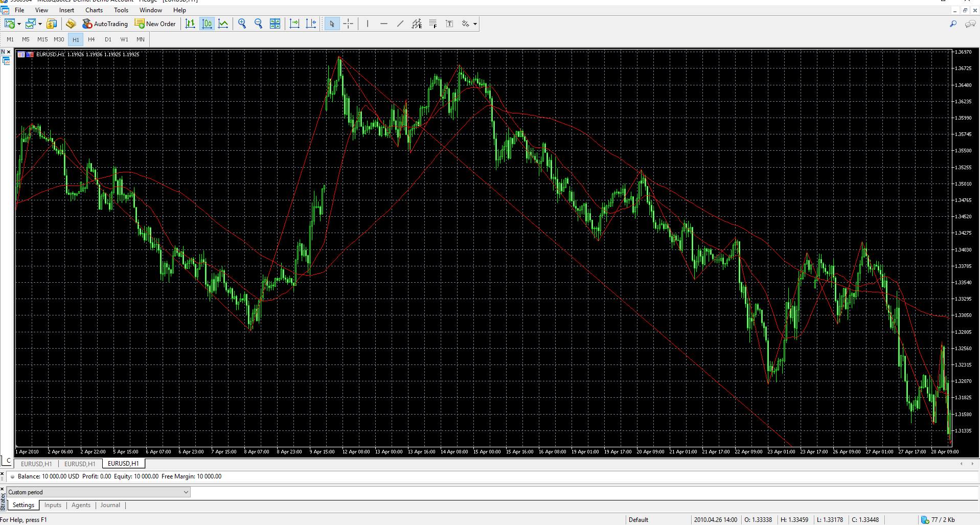The image size is (980, 525).
Task: Click the Navigator panel icon under the N label
Action: tap(6, 61)
